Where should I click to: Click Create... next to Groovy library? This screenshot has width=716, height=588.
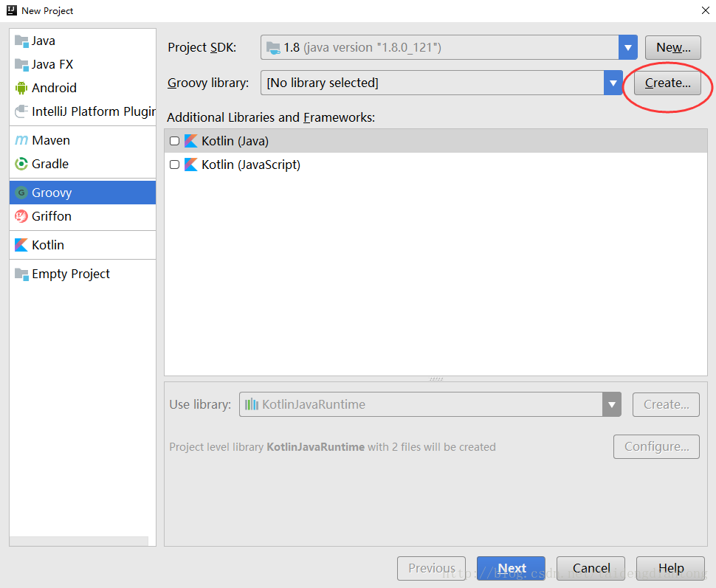(667, 83)
